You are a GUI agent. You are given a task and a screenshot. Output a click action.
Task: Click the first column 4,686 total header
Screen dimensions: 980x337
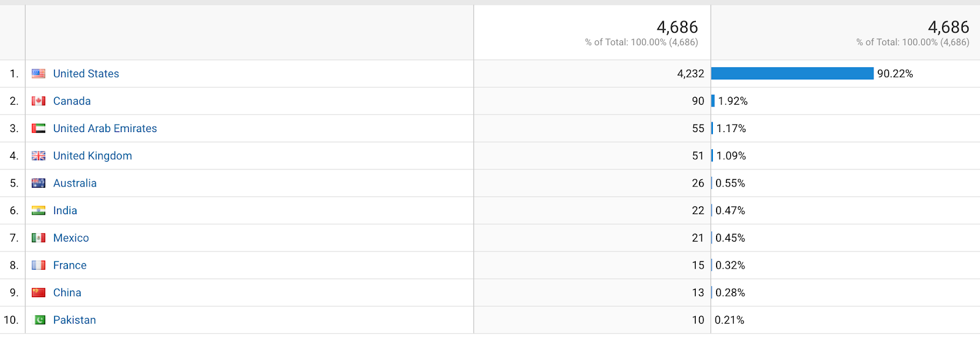coord(677,28)
